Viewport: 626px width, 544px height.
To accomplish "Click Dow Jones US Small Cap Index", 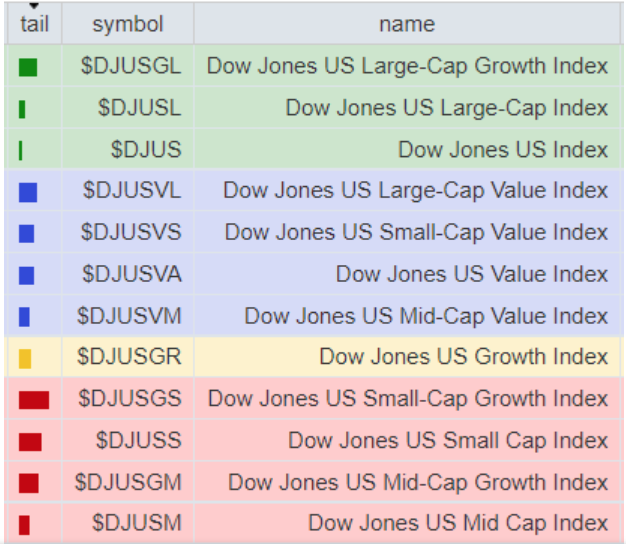I will [x=447, y=441].
